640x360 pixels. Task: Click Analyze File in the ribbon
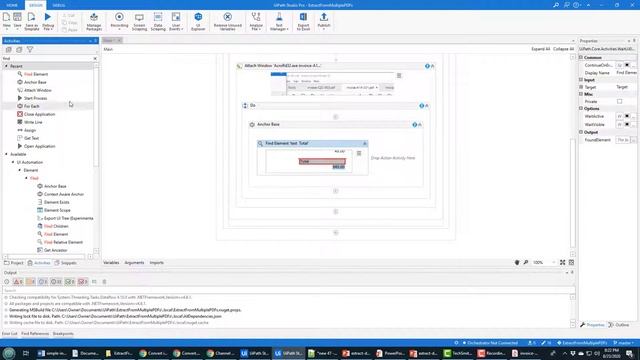click(x=256, y=21)
